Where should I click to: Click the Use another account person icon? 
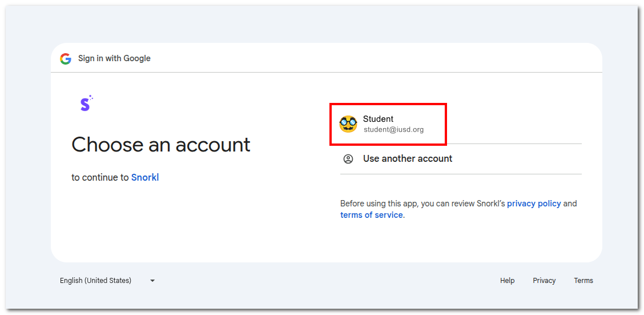click(x=348, y=159)
